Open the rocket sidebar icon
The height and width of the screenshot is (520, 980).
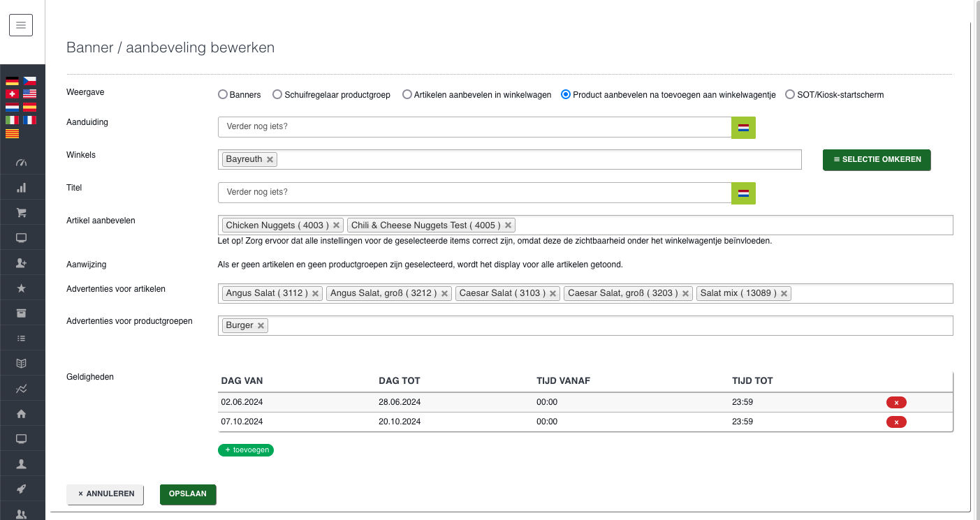click(21, 489)
